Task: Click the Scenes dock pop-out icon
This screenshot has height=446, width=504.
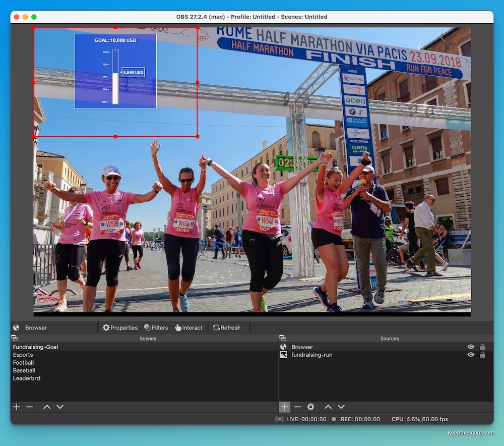Action: [x=15, y=338]
